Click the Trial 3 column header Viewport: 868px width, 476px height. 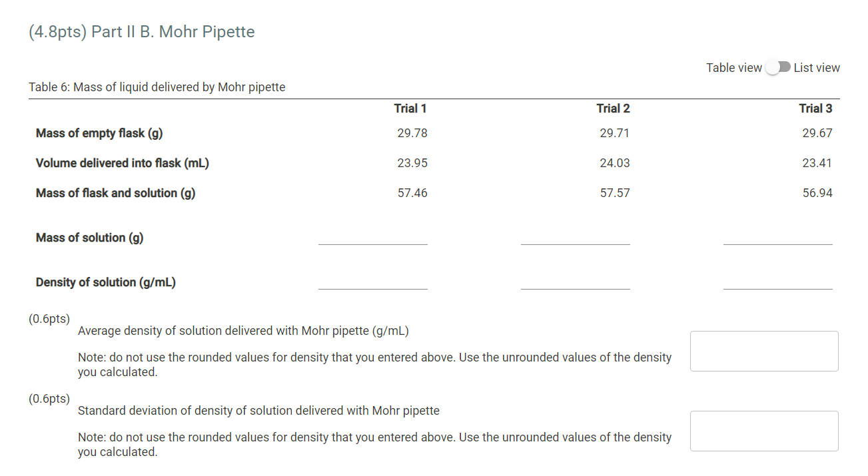[x=815, y=108]
